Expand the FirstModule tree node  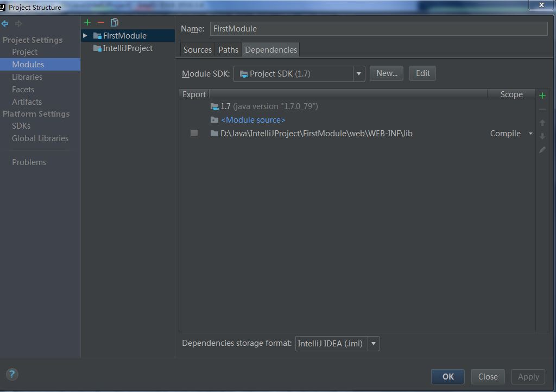pos(85,35)
